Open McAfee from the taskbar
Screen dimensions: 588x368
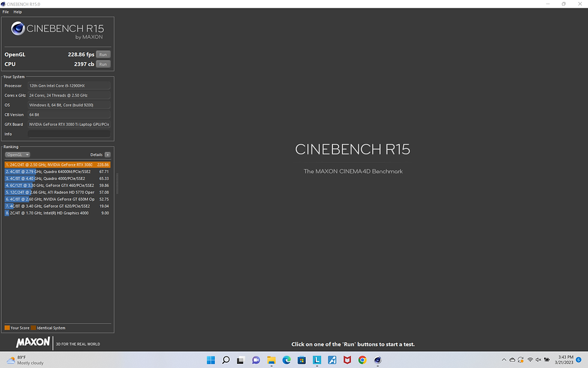[347, 360]
